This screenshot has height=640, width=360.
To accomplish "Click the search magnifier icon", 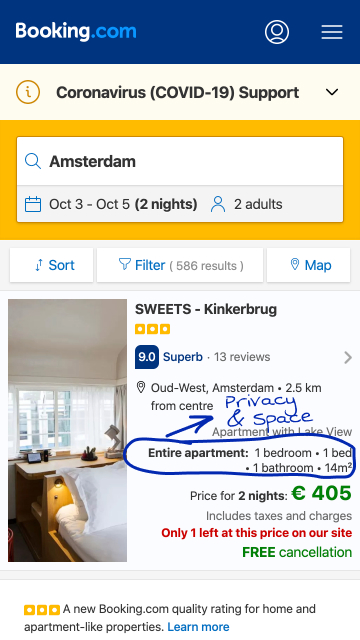I will [x=33, y=161].
